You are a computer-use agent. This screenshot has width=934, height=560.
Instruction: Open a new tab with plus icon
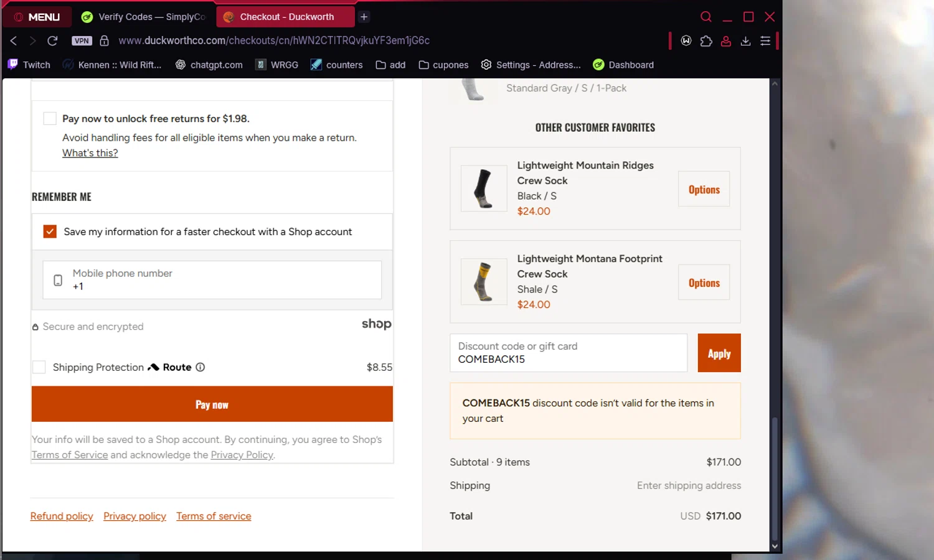click(x=364, y=17)
